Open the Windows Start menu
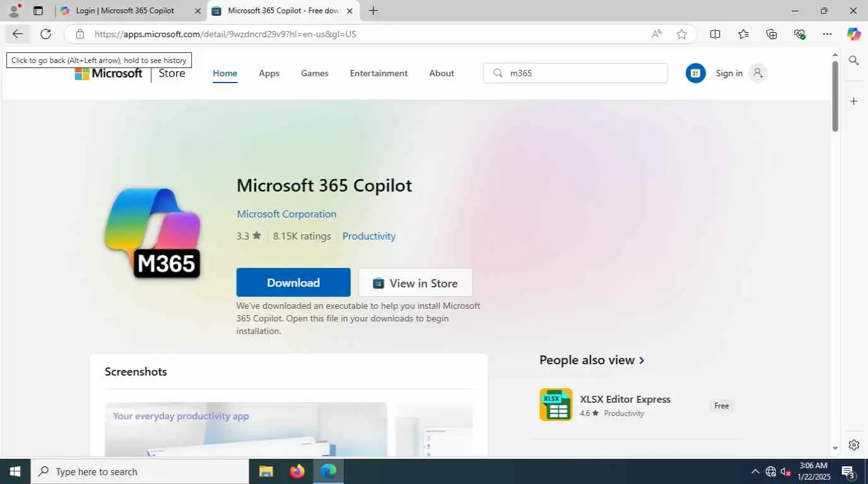 pos(15,471)
